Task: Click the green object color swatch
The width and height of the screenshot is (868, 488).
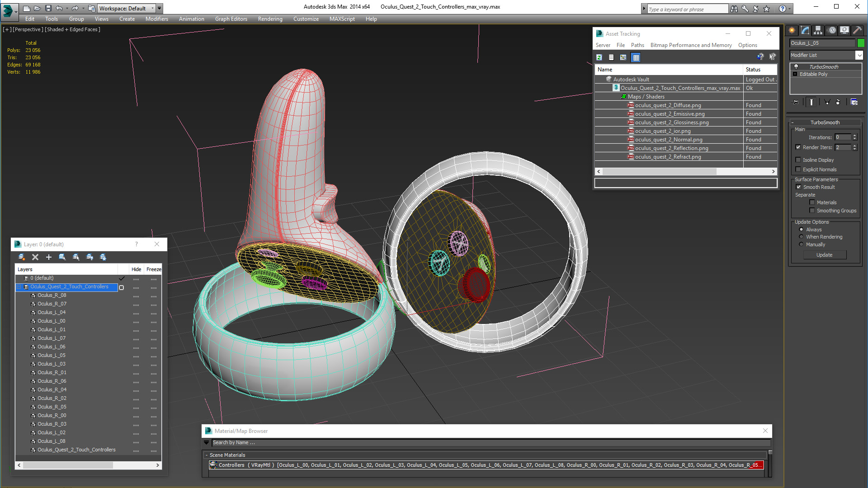Action: click(x=861, y=43)
